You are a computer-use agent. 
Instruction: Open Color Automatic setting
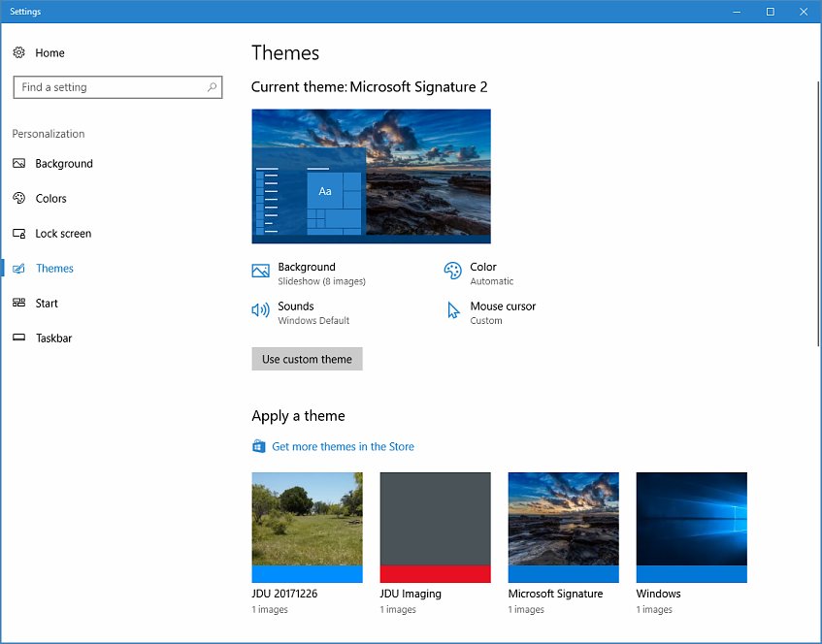478,274
